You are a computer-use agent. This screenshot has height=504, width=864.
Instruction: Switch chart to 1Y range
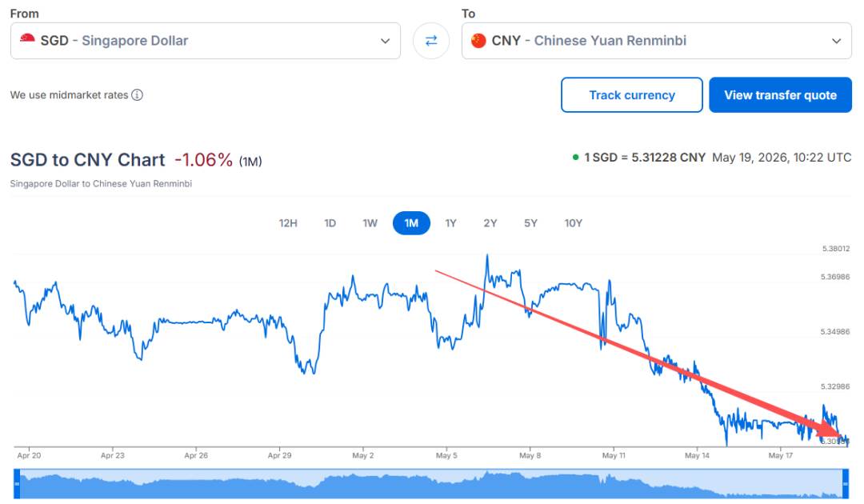coord(450,223)
